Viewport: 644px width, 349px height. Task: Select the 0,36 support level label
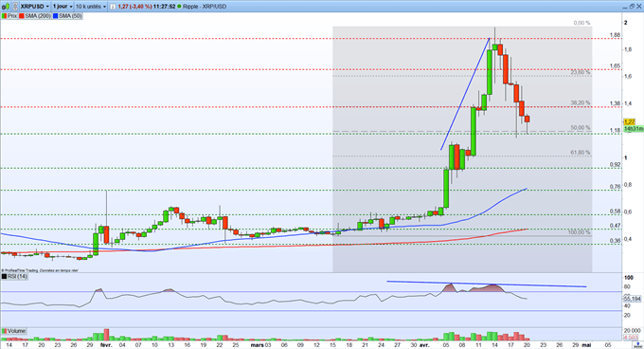pos(615,241)
